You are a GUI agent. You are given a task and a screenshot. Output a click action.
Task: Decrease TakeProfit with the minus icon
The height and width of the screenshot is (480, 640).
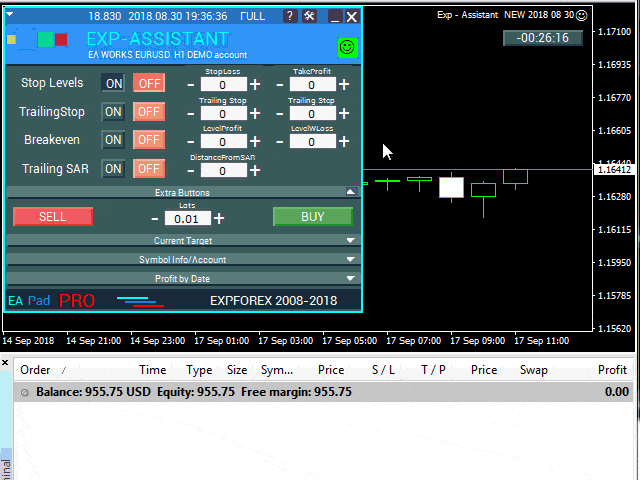280,85
